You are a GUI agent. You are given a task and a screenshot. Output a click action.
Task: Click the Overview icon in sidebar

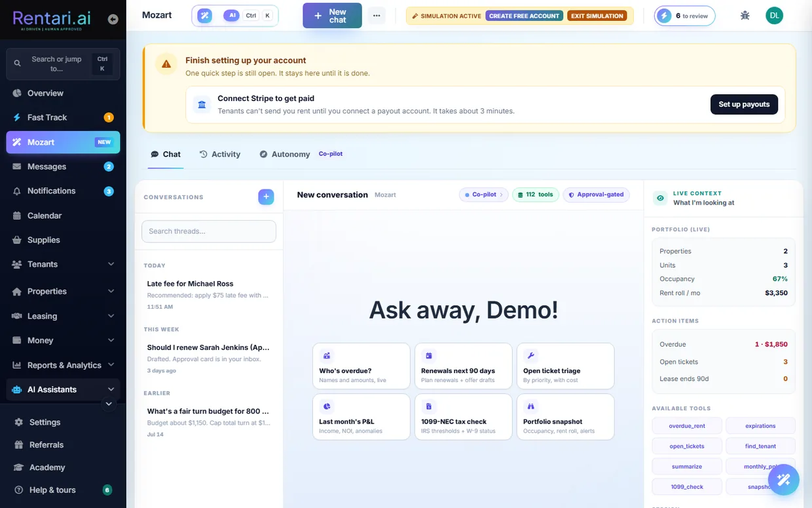(17, 93)
